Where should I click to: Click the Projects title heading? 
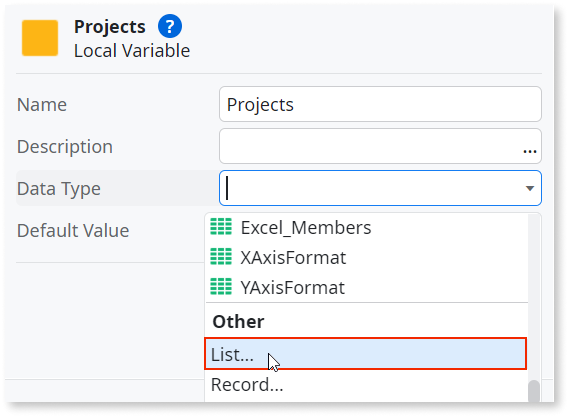click(x=110, y=27)
